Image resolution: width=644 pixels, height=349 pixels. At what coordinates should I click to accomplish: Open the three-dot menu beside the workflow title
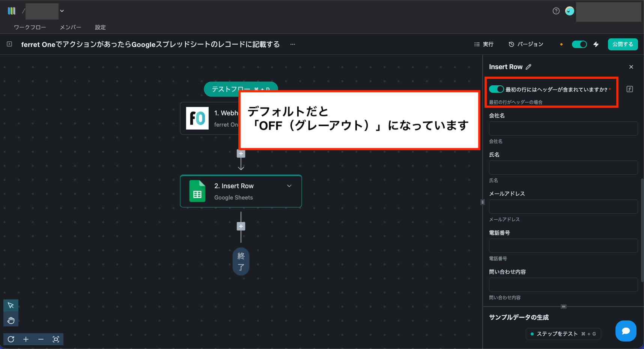pyautogui.click(x=293, y=44)
